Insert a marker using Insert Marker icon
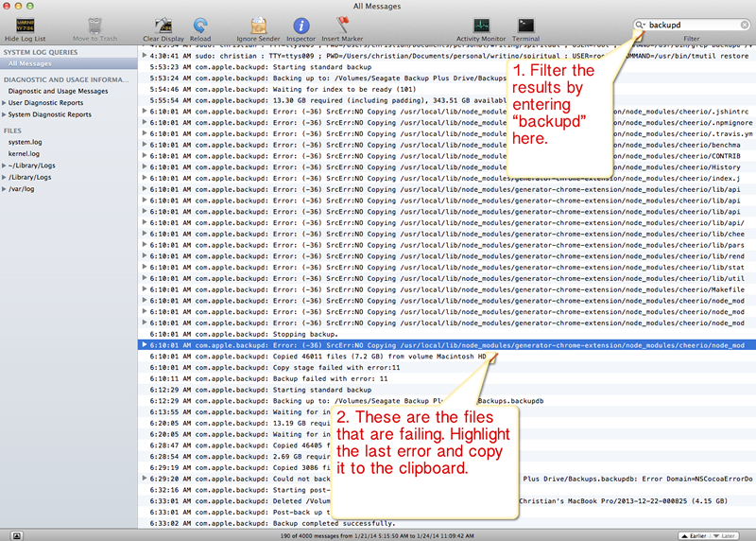This screenshot has width=756, height=541. (x=342, y=26)
